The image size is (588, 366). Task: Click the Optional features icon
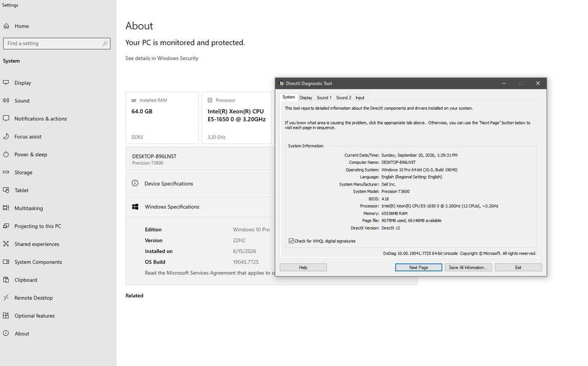pos(6,315)
